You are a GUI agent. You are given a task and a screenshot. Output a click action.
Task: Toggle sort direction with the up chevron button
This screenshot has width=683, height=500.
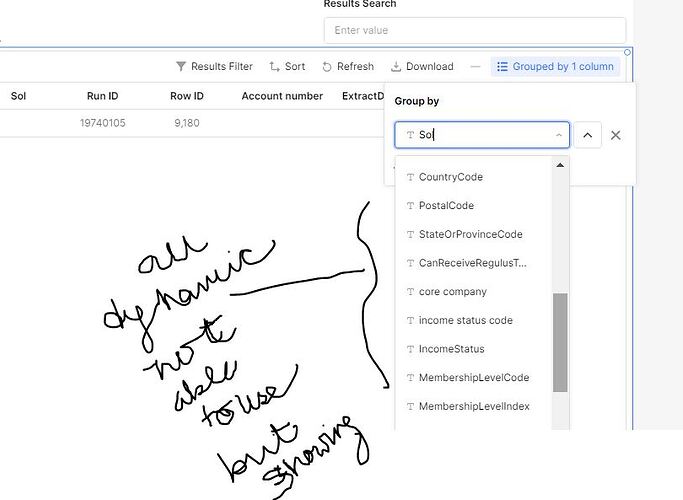pyautogui.click(x=588, y=135)
